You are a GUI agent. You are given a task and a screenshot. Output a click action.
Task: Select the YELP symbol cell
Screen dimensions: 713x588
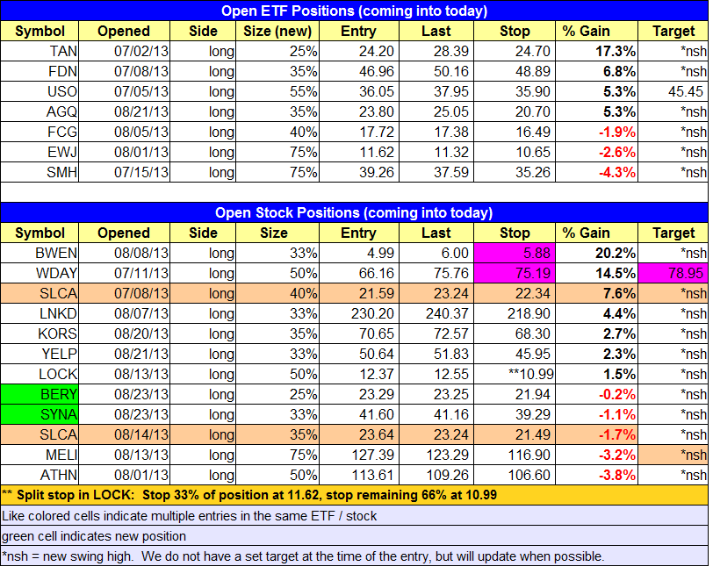click(x=40, y=354)
